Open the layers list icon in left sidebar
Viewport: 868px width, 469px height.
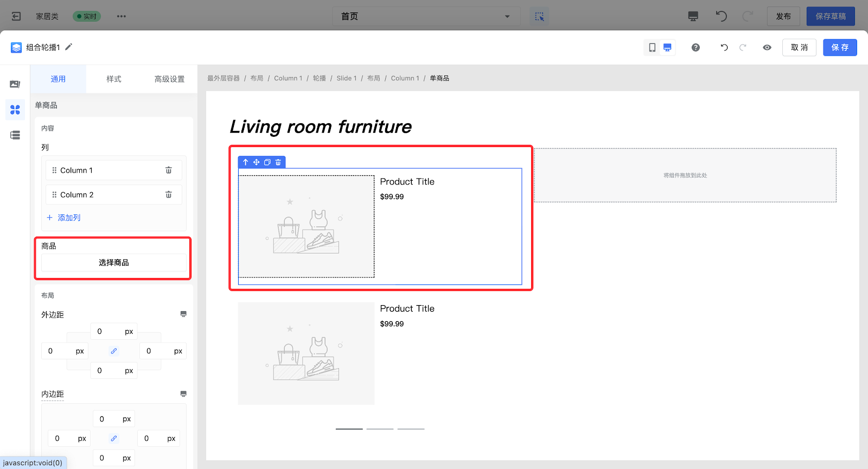tap(15, 135)
